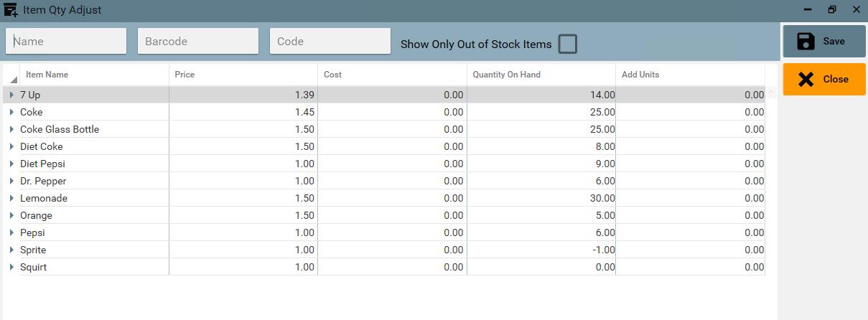This screenshot has height=320, width=868.
Task: Expand the Orange row
Action: pos(11,215)
